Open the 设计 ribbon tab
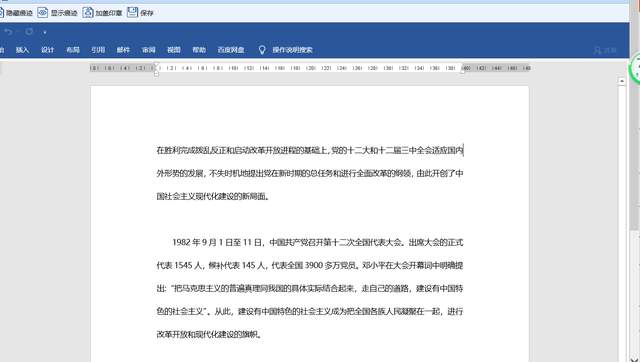This screenshot has width=640, height=362. (47, 50)
